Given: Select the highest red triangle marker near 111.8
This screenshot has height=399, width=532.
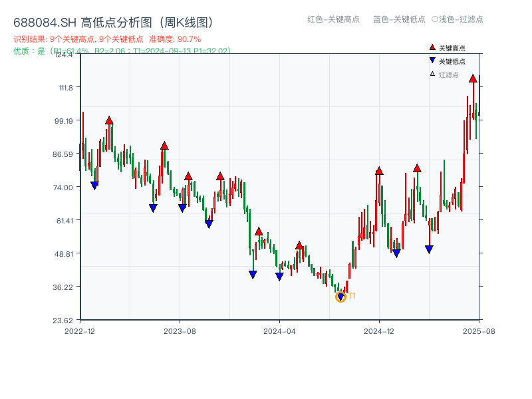Looking at the screenshot, I should [473, 78].
